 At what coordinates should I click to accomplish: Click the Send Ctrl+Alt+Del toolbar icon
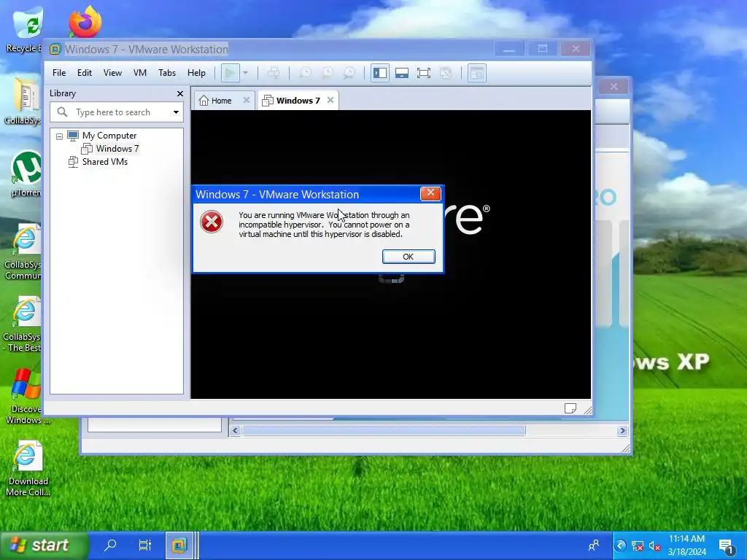pos(274,73)
